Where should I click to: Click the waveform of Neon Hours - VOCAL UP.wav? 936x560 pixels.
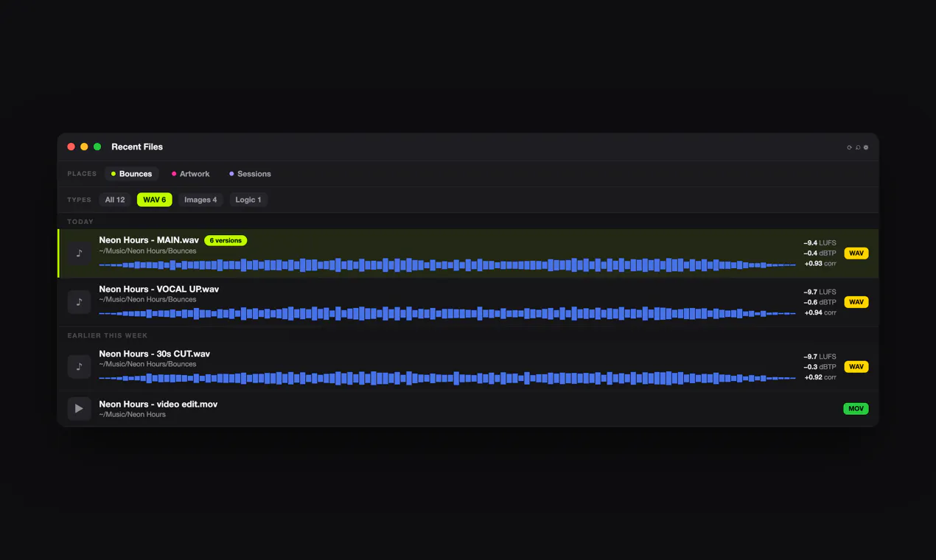coord(447,313)
